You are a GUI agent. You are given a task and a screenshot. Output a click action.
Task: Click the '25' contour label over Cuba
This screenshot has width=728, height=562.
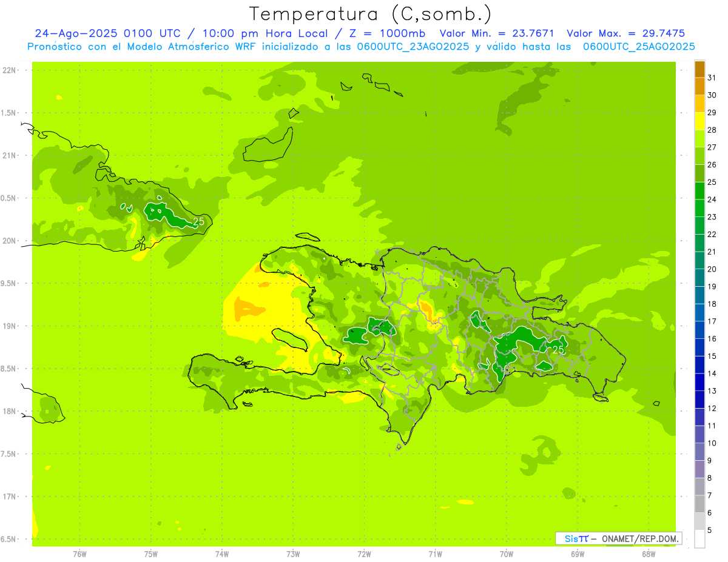coord(198,222)
